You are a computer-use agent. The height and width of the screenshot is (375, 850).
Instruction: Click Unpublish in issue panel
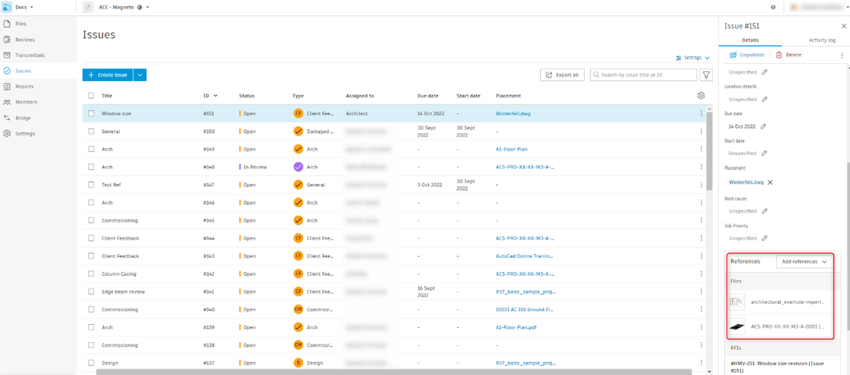click(746, 55)
